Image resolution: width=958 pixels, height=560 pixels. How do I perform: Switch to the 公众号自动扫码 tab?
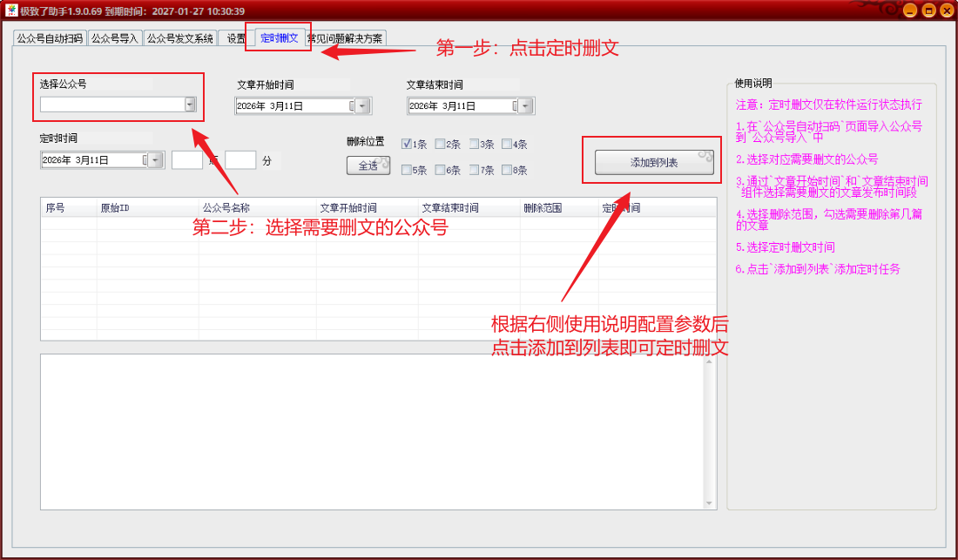pos(50,38)
